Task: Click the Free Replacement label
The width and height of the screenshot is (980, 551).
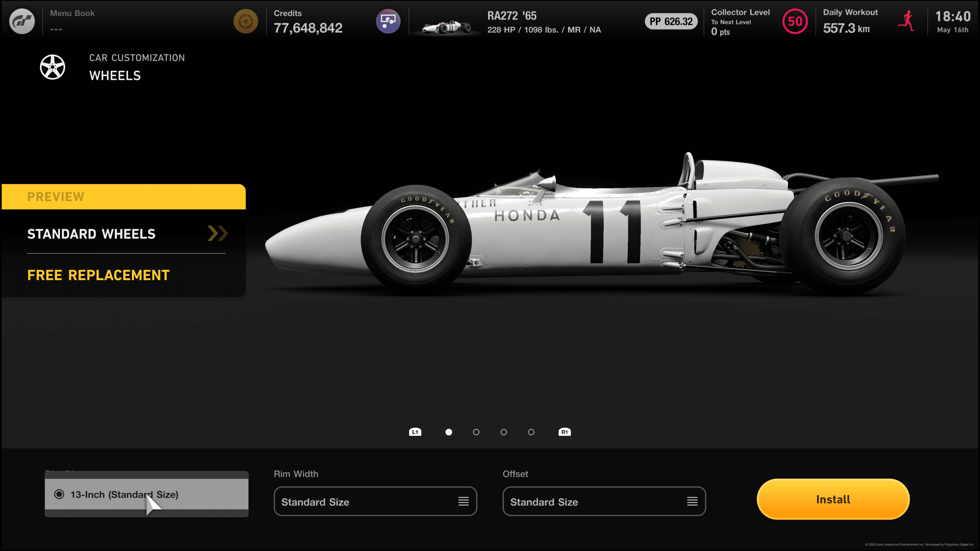Action: tap(99, 275)
